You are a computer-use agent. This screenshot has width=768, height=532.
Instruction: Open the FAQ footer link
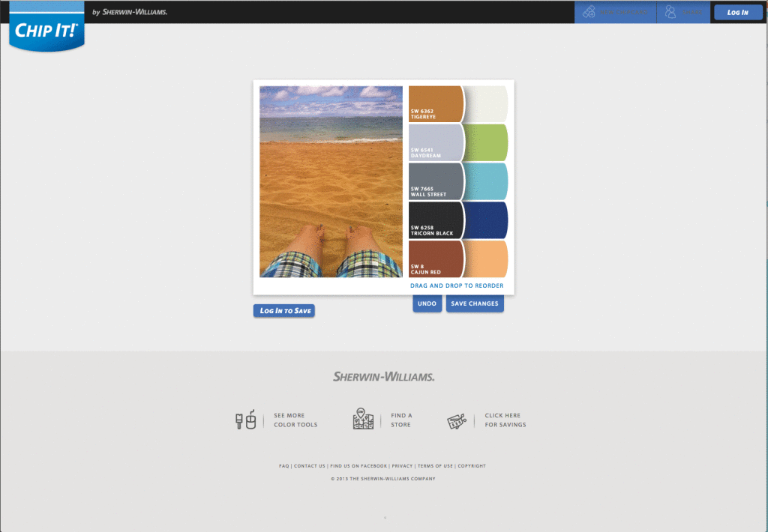coord(283,466)
